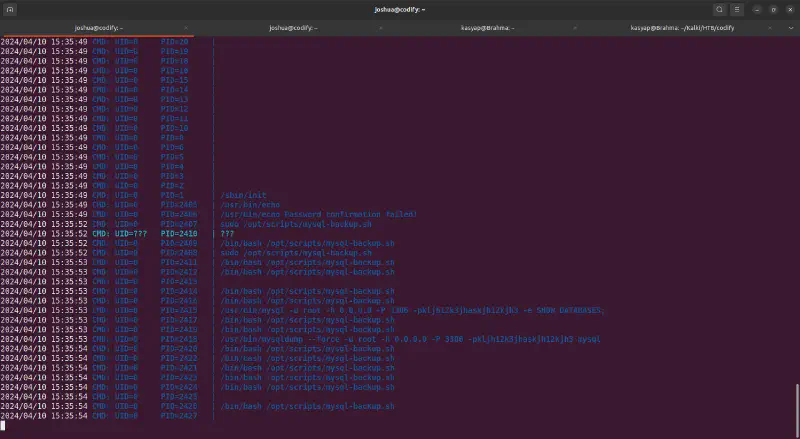Image resolution: width=800 pixels, height=439 pixels.
Task: Switch to the kasyap@Brahma: ~ tab
Action: tap(489, 28)
